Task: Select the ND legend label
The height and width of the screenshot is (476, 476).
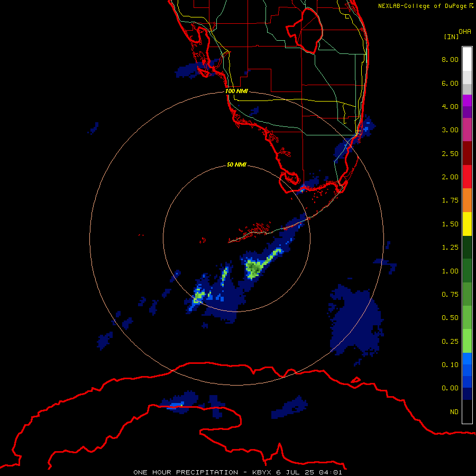Action: click(454, 412)
